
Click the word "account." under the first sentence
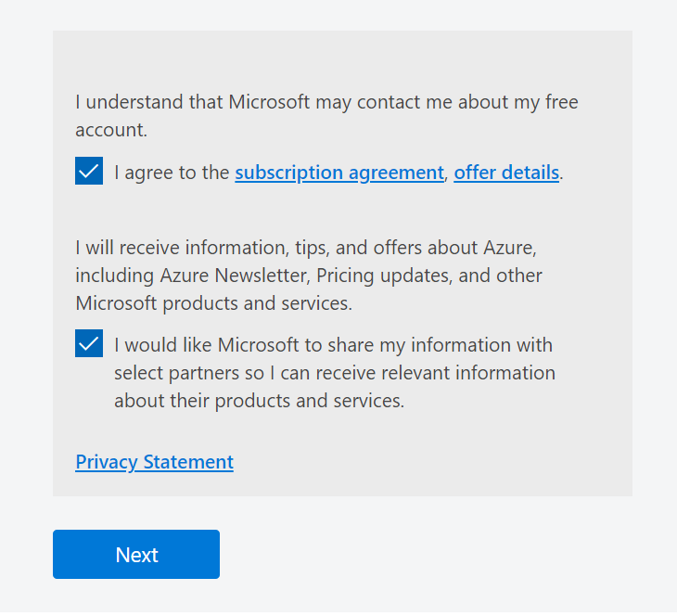(x=111, y=130)
